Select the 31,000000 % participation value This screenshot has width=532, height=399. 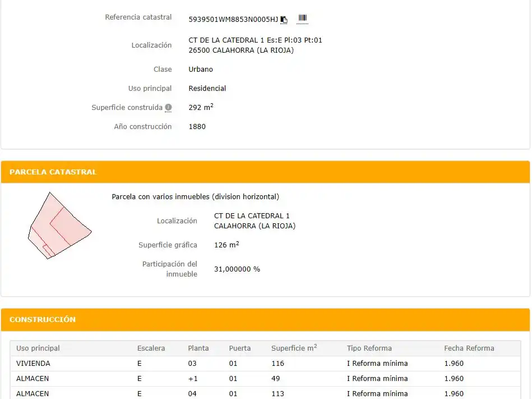pos(237,269)
